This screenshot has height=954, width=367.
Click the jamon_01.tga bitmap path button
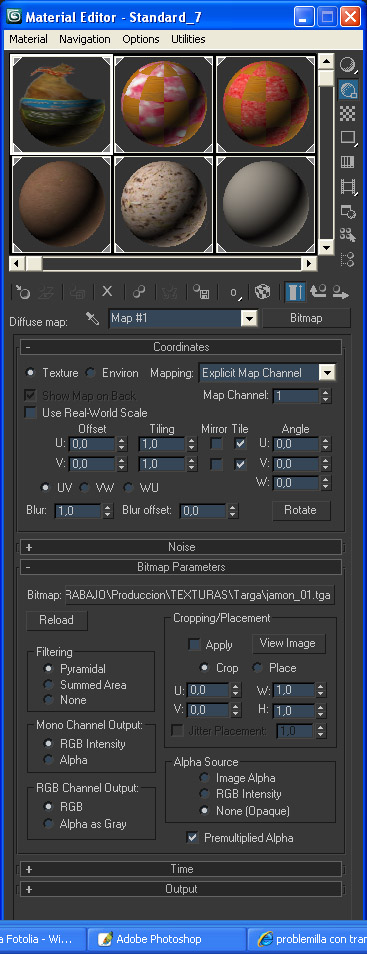click(200, 594)
